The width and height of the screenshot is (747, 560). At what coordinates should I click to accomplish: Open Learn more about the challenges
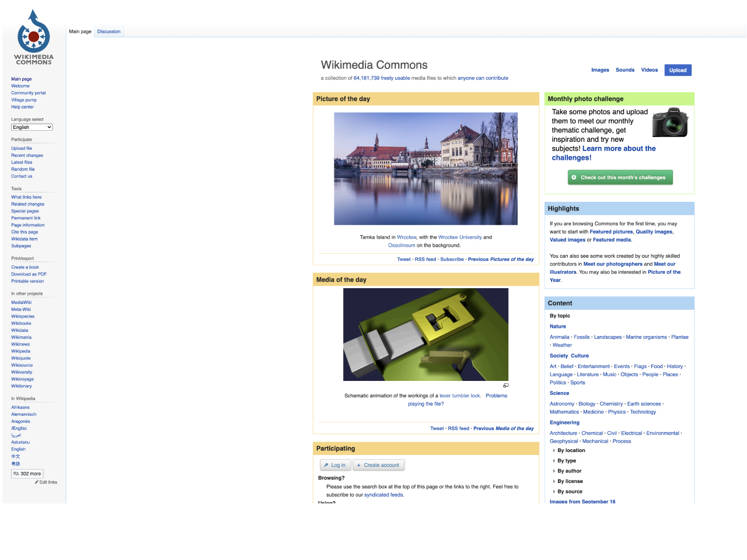point(603,153)
